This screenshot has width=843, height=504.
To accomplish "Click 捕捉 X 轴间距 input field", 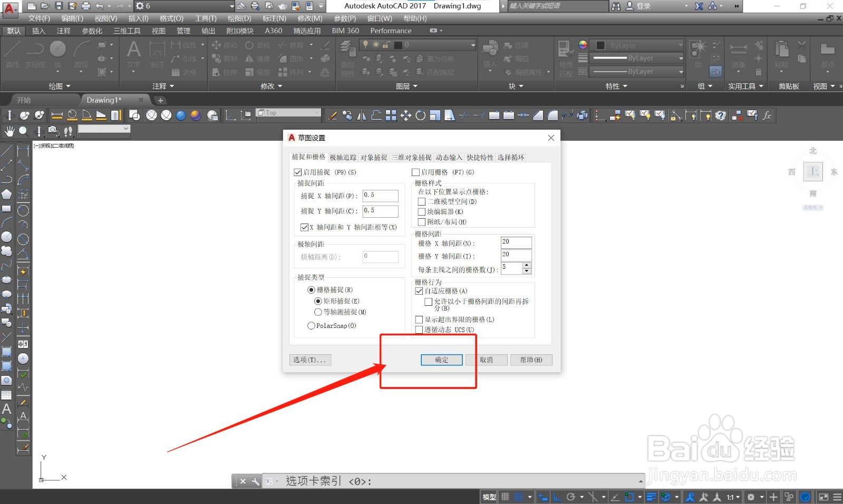I will coord(380,196).
